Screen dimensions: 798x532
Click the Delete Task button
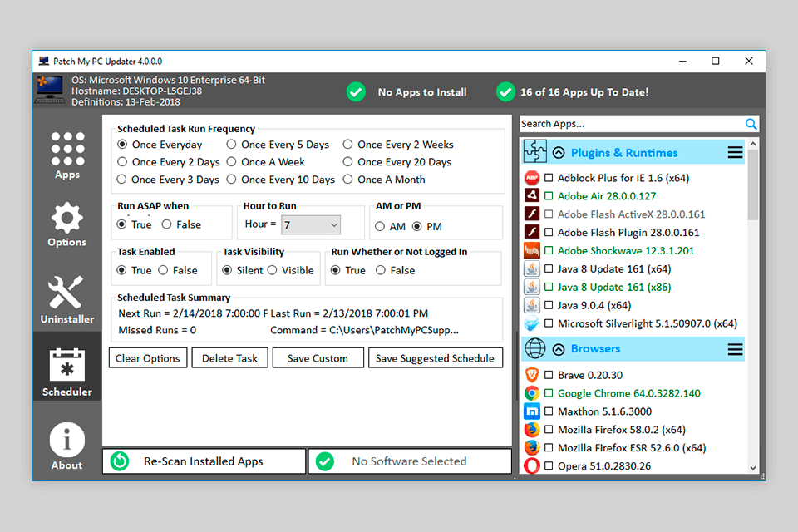point(229,358)
